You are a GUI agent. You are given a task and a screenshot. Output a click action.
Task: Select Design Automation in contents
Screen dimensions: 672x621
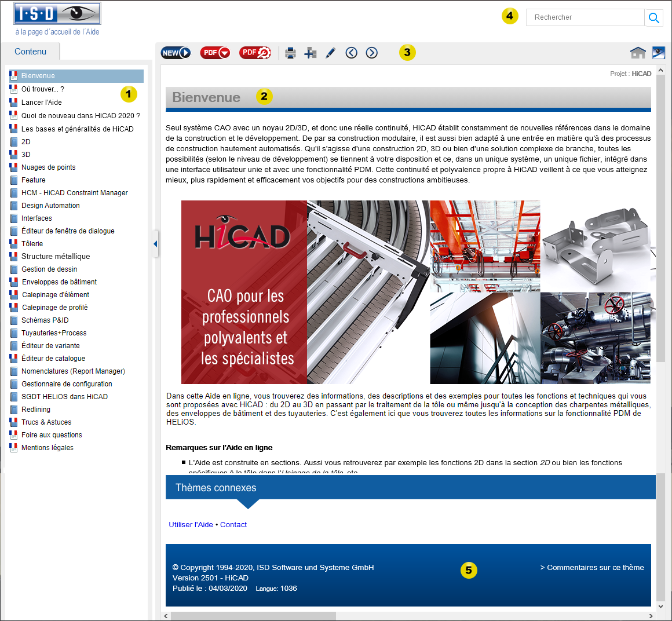tap(50, 206)
